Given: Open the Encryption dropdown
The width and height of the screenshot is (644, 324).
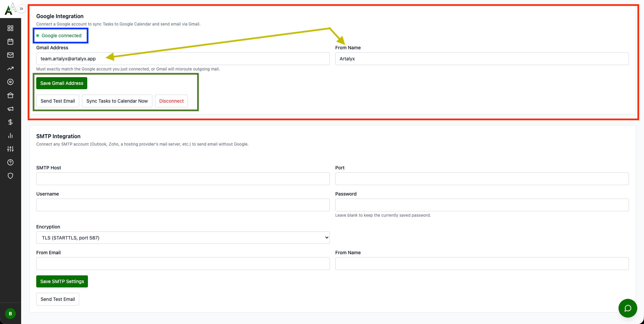Looking at the screenshot, I should tap(183, 238).
